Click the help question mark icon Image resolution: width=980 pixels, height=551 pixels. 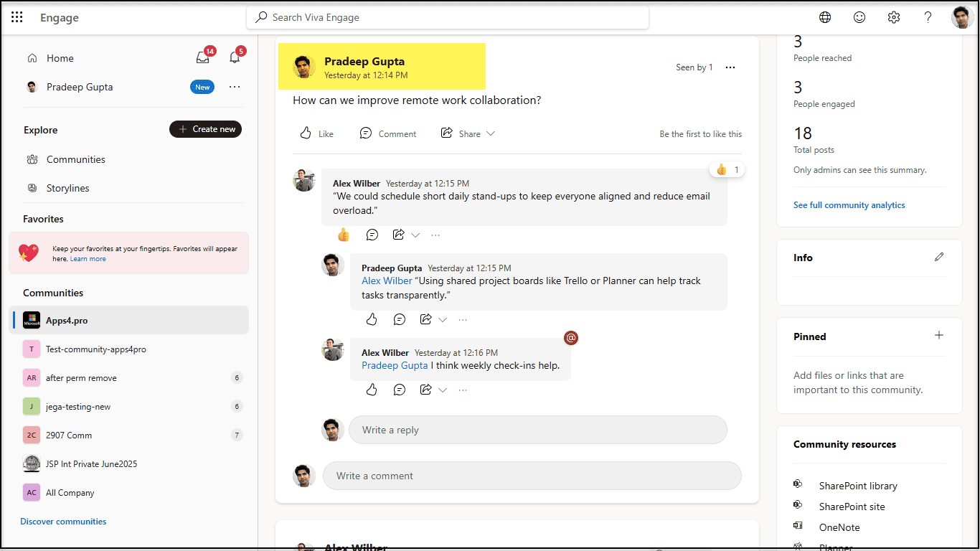[928, 17]
